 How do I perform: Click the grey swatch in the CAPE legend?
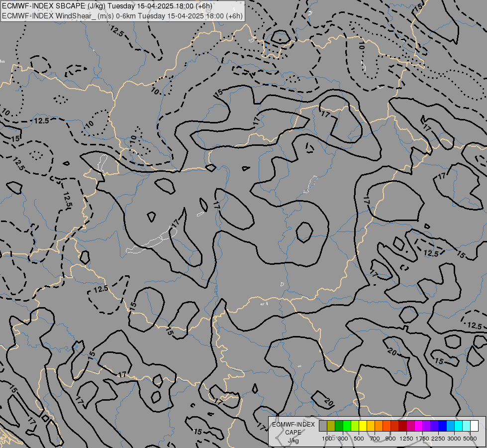tap(323, 426)
